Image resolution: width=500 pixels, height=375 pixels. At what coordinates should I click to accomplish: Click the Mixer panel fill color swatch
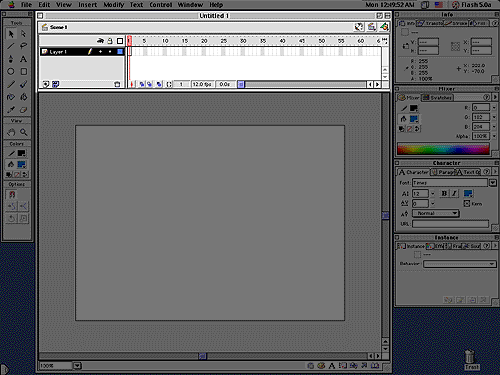pos(414,119)
